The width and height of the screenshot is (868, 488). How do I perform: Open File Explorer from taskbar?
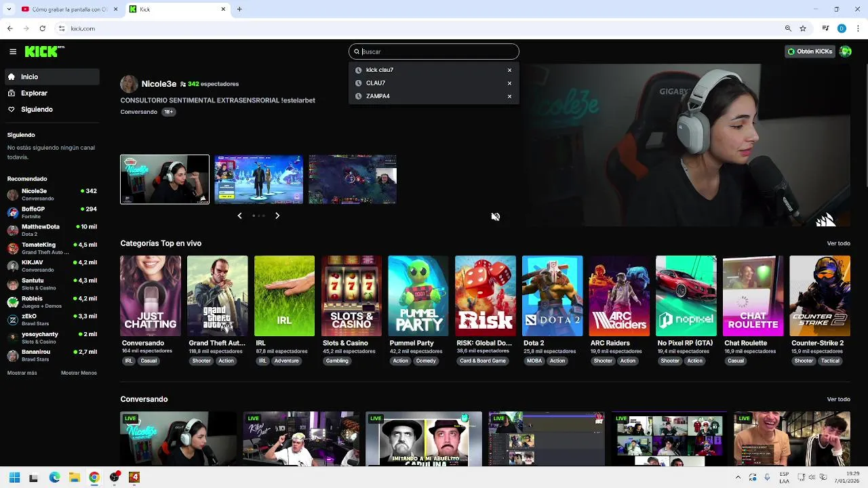coord(75,478)
